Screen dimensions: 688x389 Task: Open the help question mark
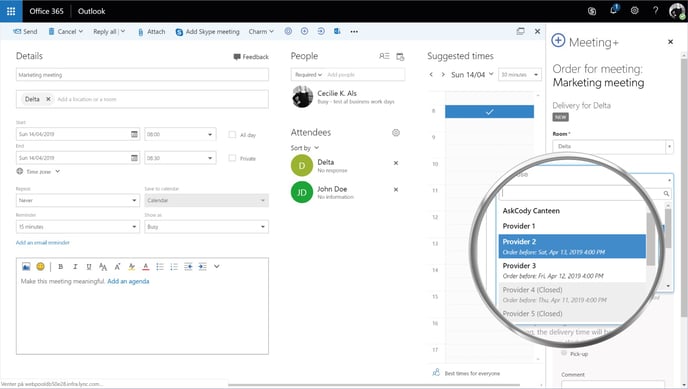(x=655, y=11)
